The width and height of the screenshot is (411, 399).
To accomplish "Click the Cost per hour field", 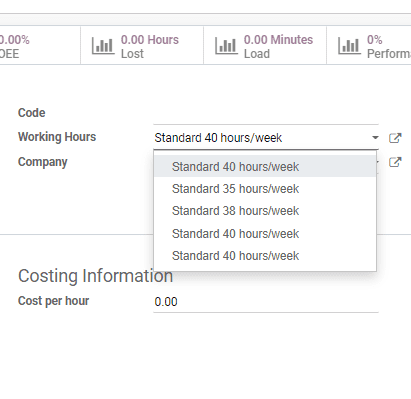I will click(x=266, y=302).
